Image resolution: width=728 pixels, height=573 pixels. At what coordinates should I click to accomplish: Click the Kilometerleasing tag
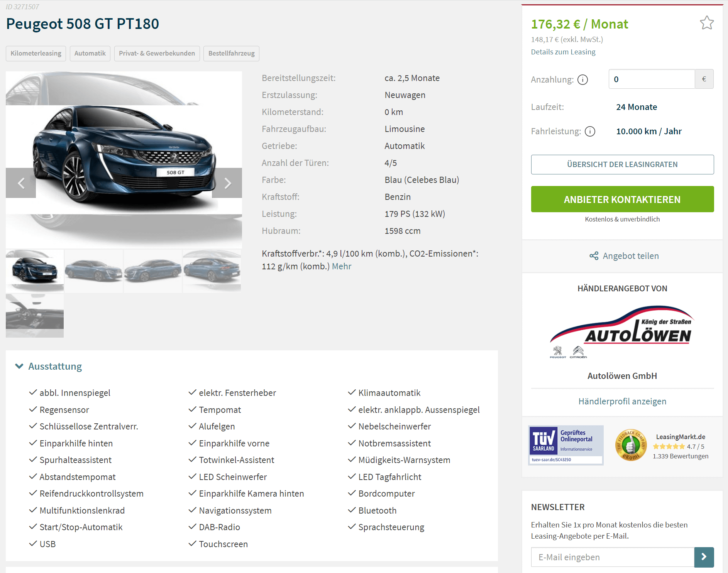pos(36,53)
